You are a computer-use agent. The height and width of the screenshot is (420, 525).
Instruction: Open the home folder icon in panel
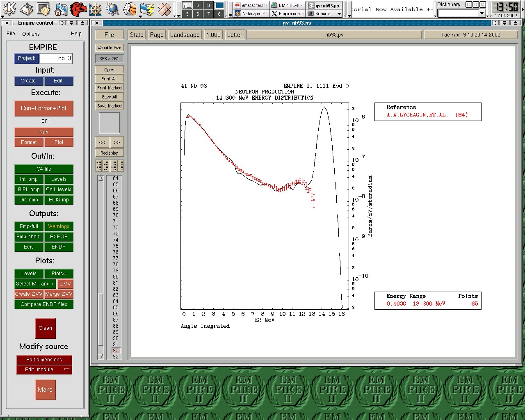(61, 9)
